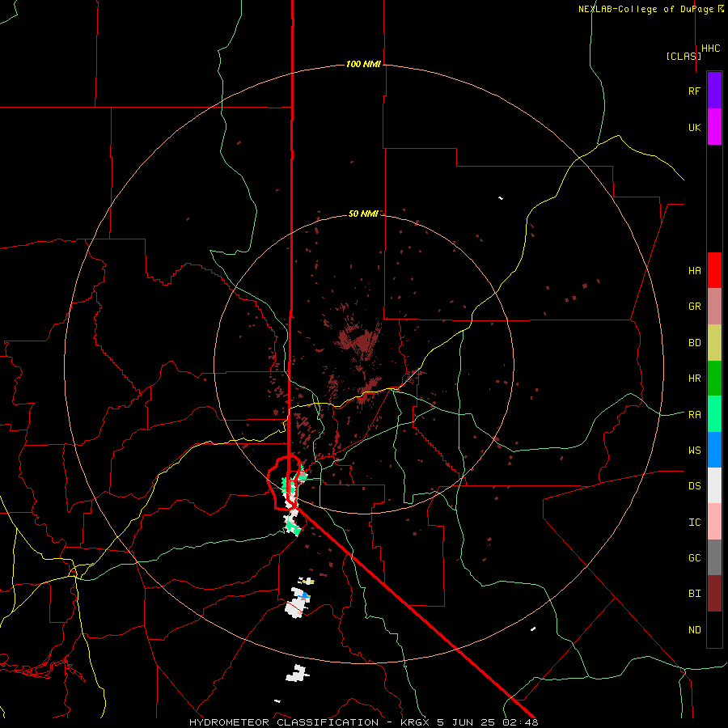Click the DS white legend swatch
Screen dimensions: 728x728
[x=714, y=485]
